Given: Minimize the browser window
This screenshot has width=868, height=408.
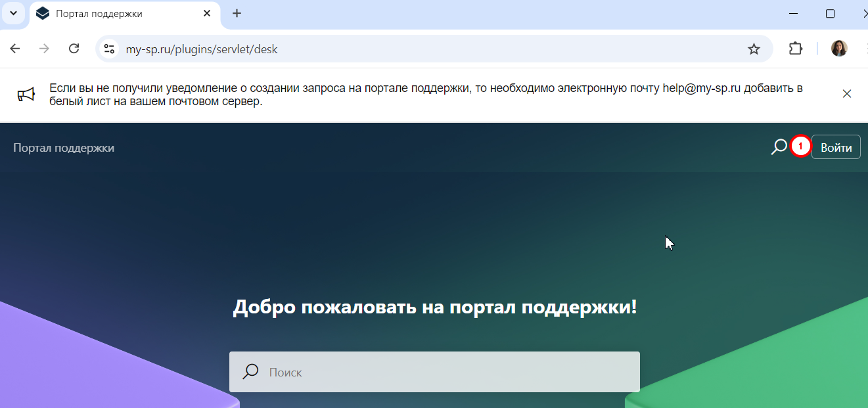Looking at the screenshot, I should (794, 13).
